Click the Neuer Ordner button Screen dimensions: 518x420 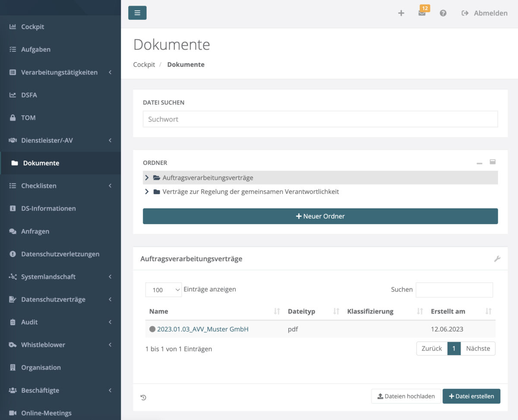point(320,216)
